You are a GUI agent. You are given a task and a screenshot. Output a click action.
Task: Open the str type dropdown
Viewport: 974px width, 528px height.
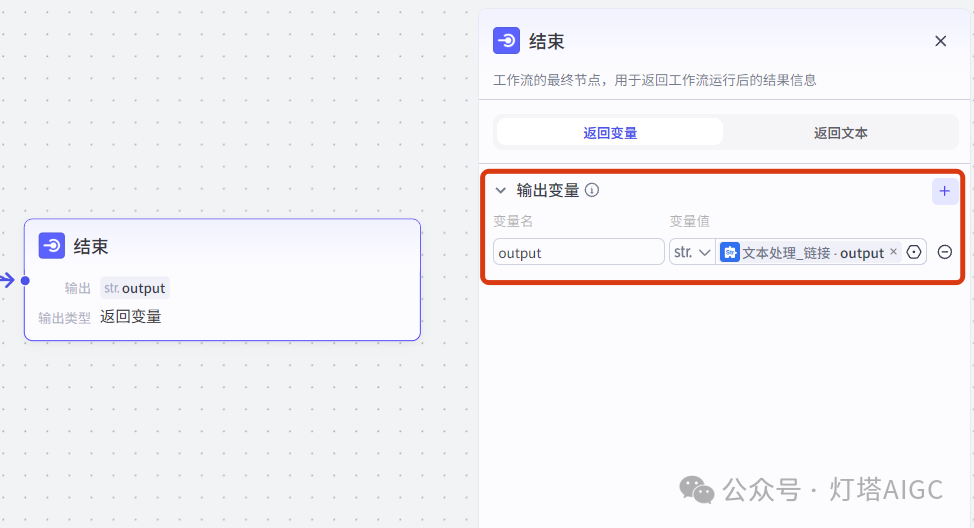click(x=692, y=252)
